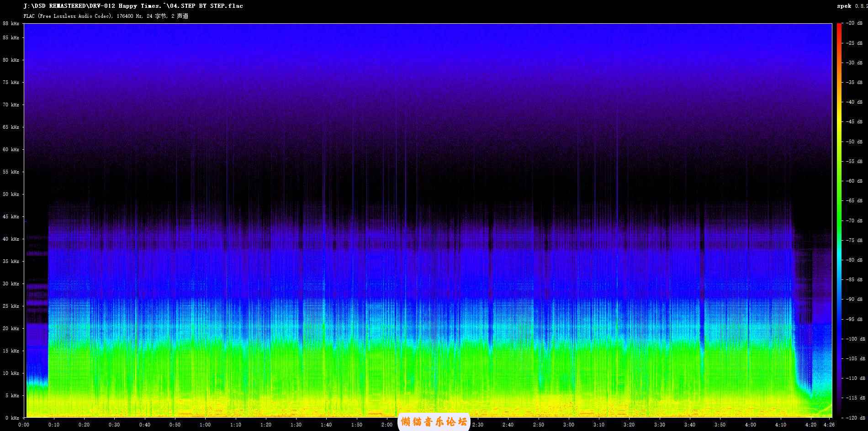Select the 0 kHz frequency axis label
The width and height of the screenshot is (868, 431).
[12, 418]
